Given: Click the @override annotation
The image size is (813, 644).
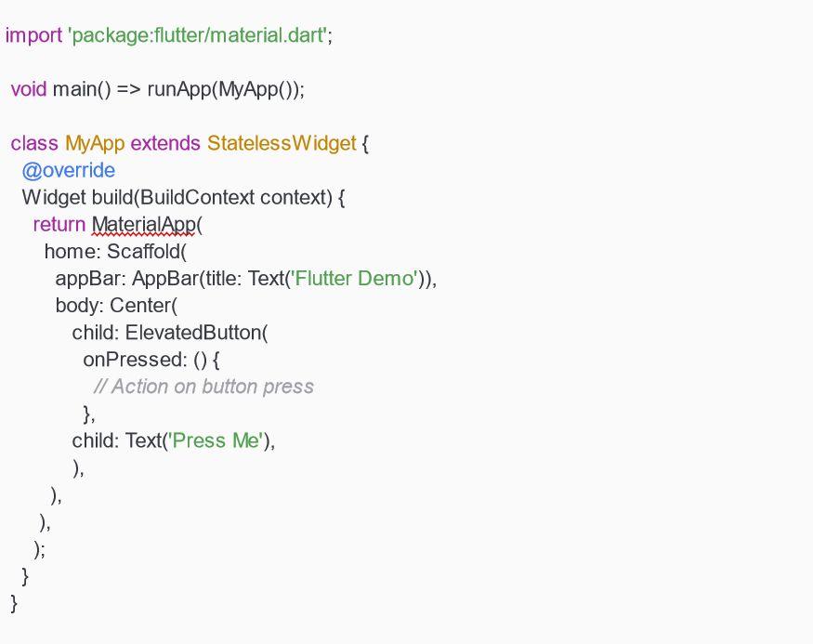Looking at the screenshot, I should tap(68, 171).
